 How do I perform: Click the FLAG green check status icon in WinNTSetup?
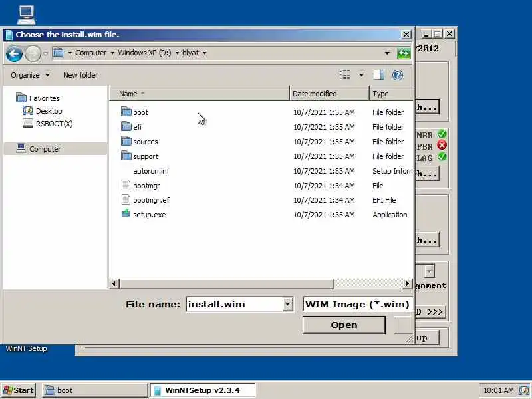pyautogui.click(x=442, y=157)
